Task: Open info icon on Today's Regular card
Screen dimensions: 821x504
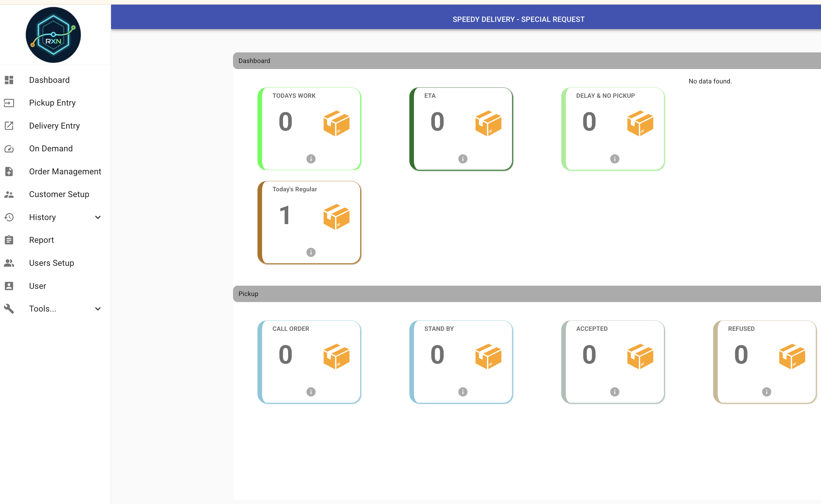Action: click(311, 252)
